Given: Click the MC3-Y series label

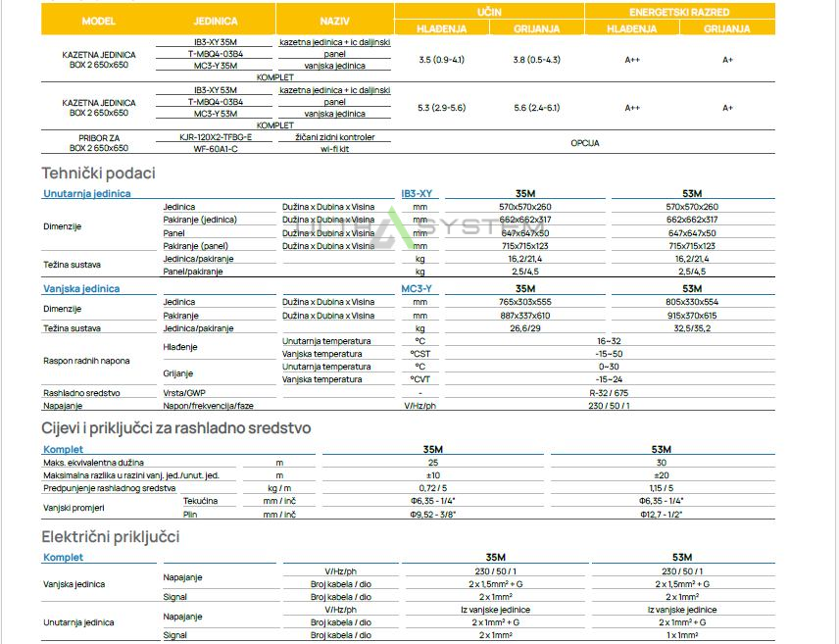Looking at the screenshot, I should tap(417, 289).
